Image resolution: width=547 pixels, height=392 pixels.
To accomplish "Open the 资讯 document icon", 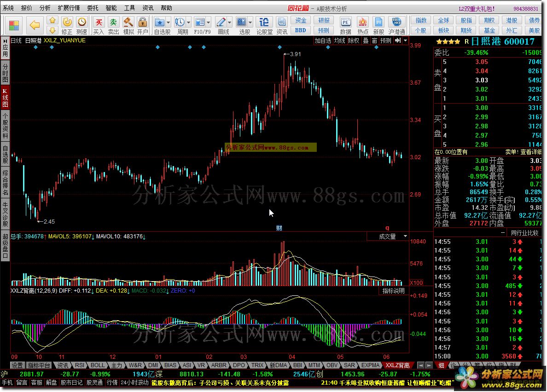I will pyautogui.click(x=281, y=22).
